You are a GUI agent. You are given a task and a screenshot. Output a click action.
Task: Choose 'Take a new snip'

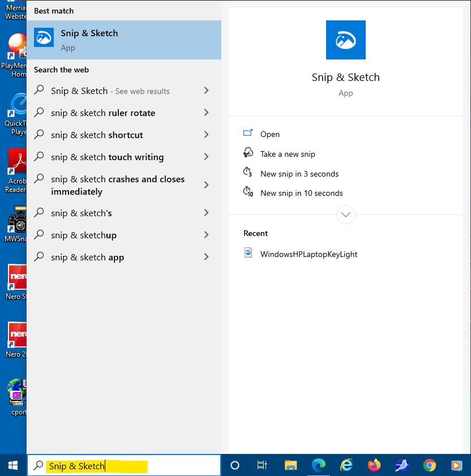pyautogui.click(x=288, y=154)
